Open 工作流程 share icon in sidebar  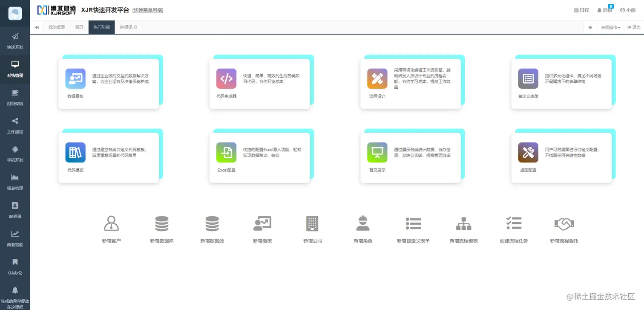point(15,121)
